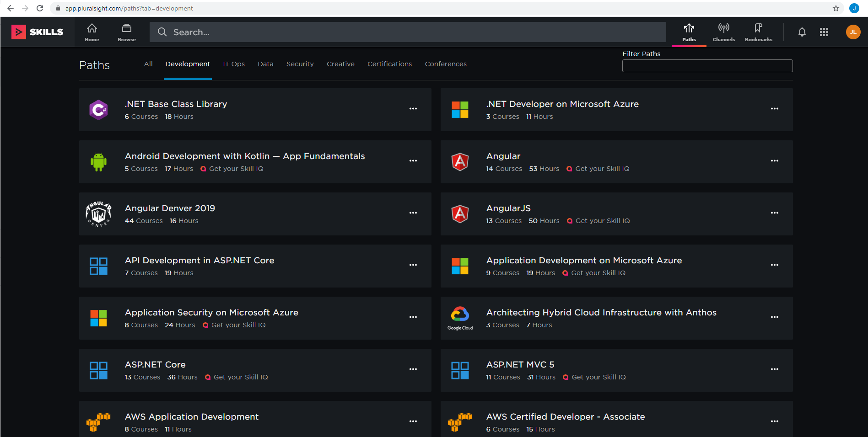The width and height of the screenshot is (868, 437).
Task: Get your Skill IQ for AngularJS
Action: click(598, 221)
